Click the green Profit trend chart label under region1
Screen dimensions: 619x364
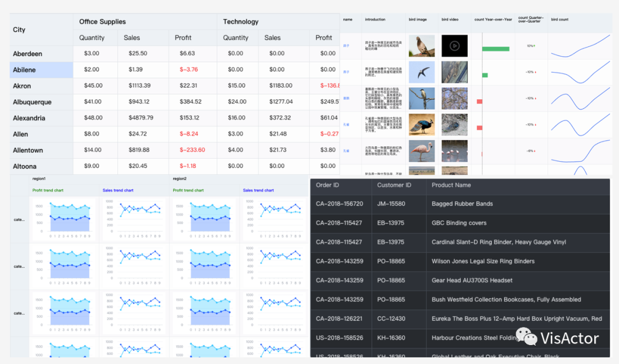pyautogui.click(x=48, y=190)
